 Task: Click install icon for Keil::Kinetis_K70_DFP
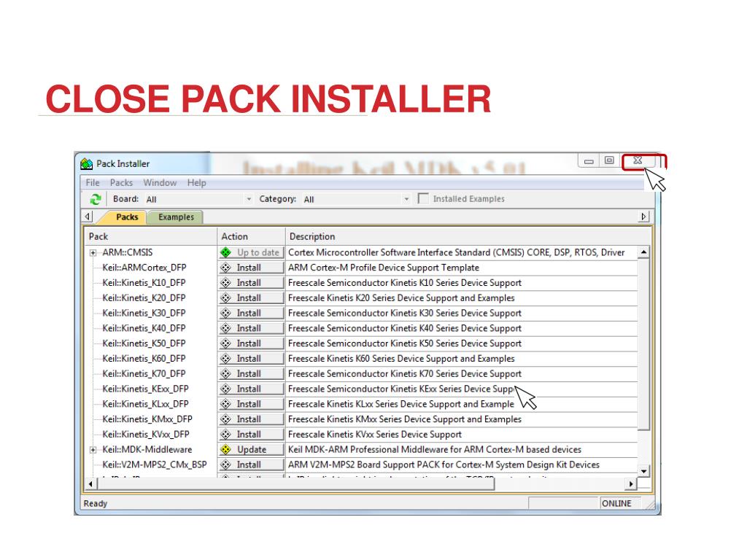tap(226, 374)
